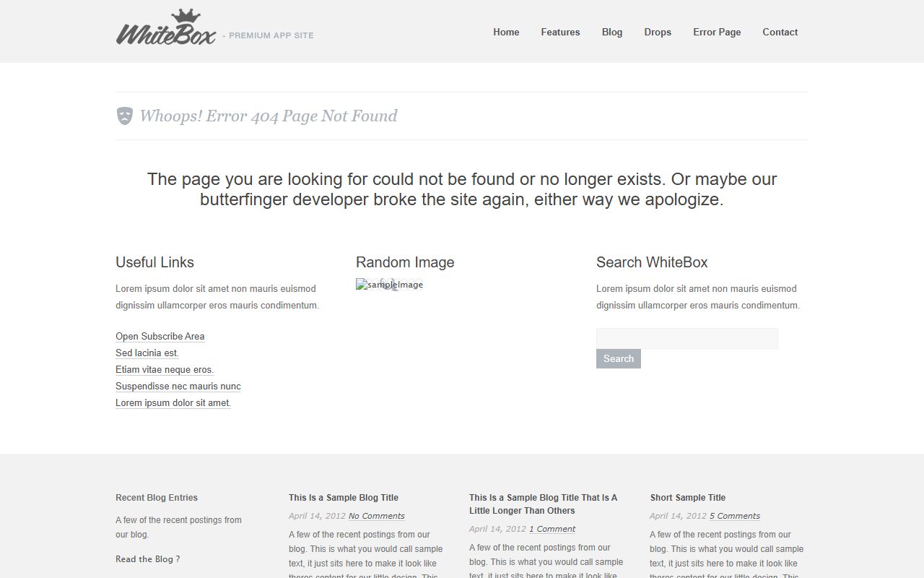Click the Whoops! Error 404 heading text
Image resolution: width=924 pixels, height=578 pixels.
[268, 116]
